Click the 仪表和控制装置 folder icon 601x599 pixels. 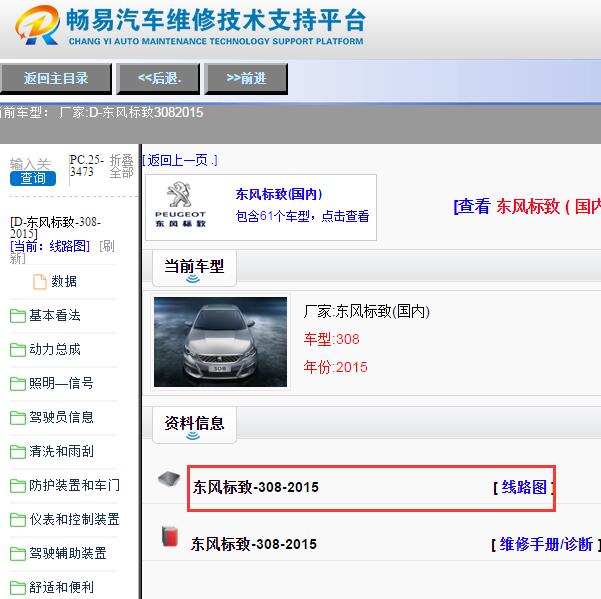click(18, 520)
